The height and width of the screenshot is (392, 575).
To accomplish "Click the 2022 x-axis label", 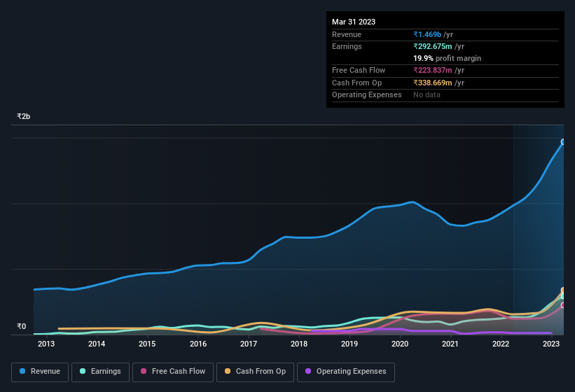I will point(501,344).
